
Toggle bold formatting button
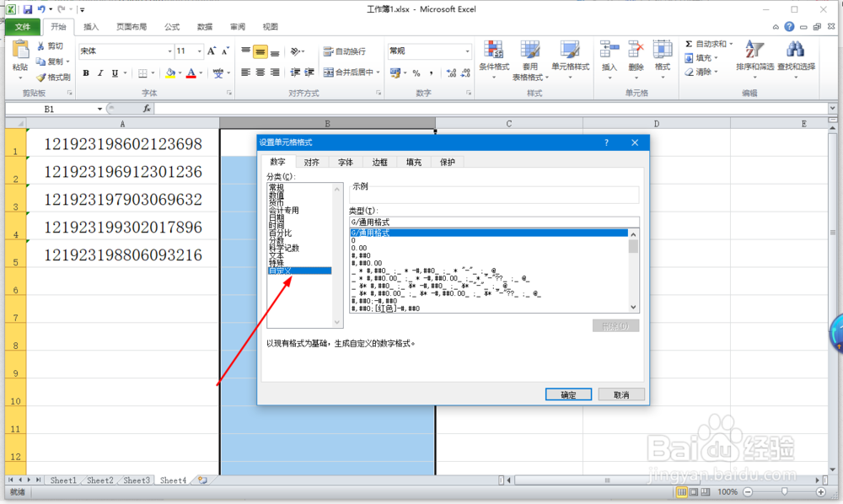tap(86, 73)
